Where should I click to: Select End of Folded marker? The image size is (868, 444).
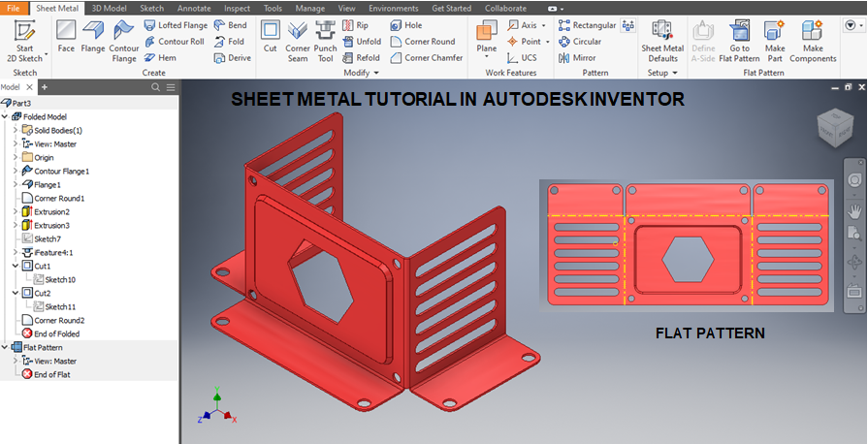click(51, 333)
